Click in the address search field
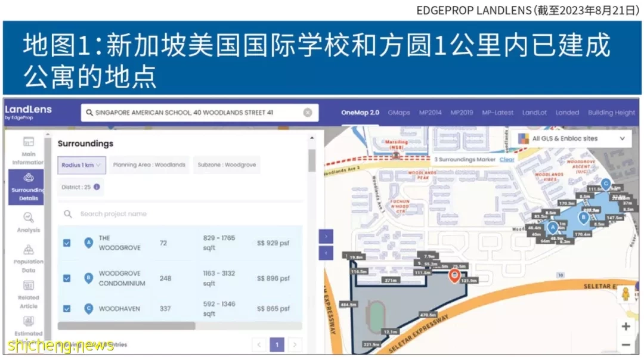The image size is (644, 357). (x=200, y=113)
